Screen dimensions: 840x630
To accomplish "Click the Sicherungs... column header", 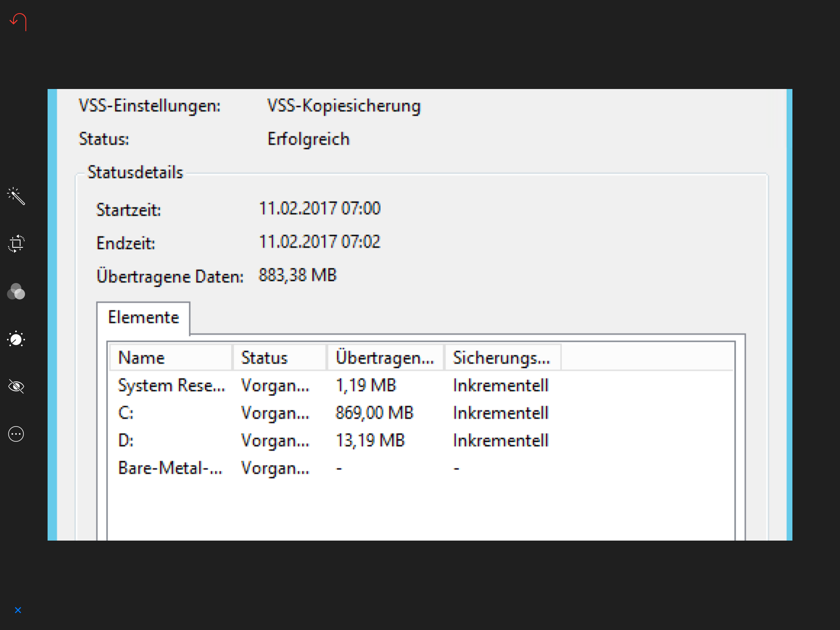I will [502, 358].
